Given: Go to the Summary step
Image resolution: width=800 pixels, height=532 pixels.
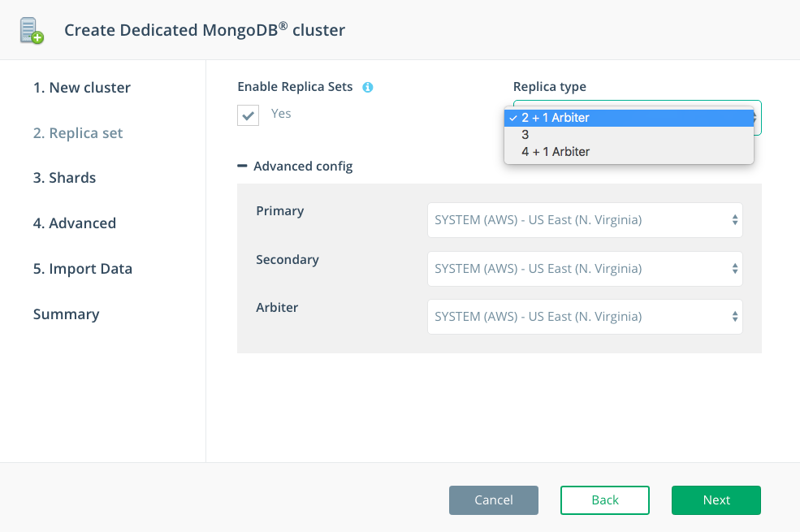Looking at the screenshot, I should (67, 314).
